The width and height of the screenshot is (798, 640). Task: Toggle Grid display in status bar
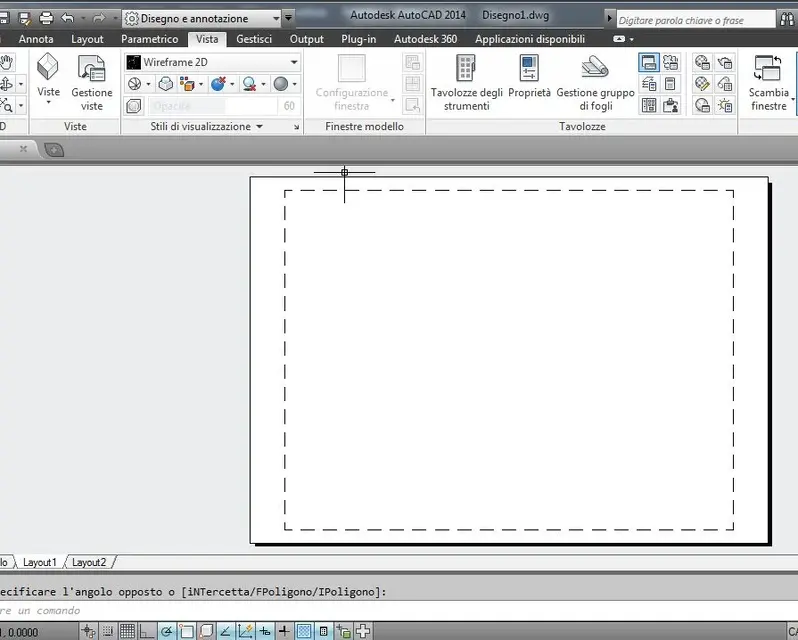point(127,631)
